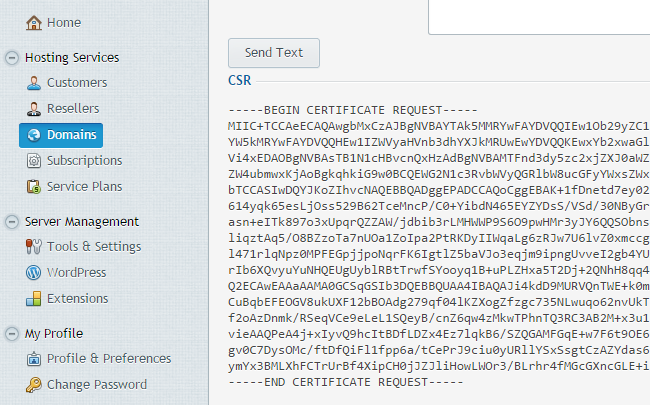650x405 pixels.
Task: Click the BEGIN CERTIFICATE REQUEST line
Action: tap(353, 110)
